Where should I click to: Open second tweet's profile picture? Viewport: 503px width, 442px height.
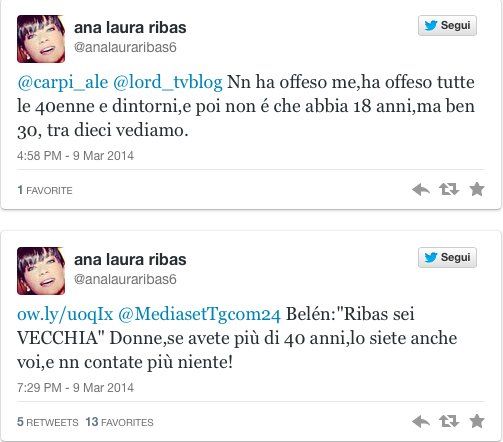tap(41, 271)
